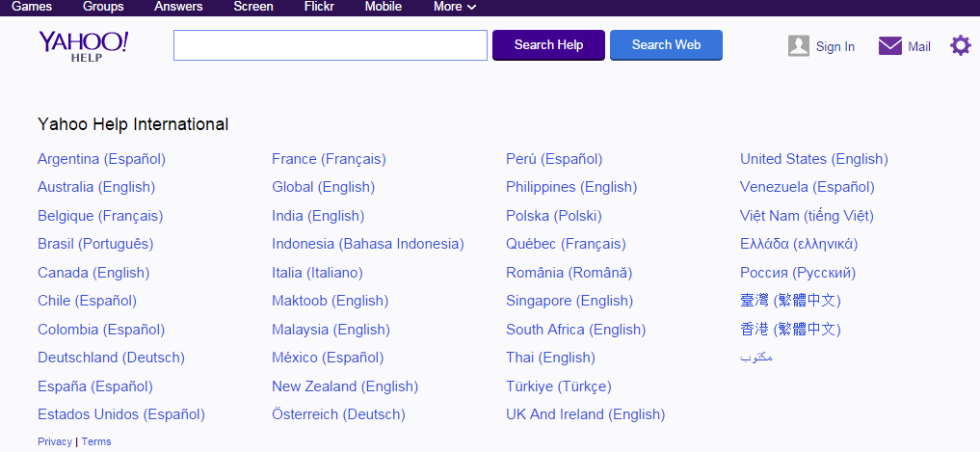Open the Games nav item
The height and width of the screenshot is (452, 980).
point(32,7)
